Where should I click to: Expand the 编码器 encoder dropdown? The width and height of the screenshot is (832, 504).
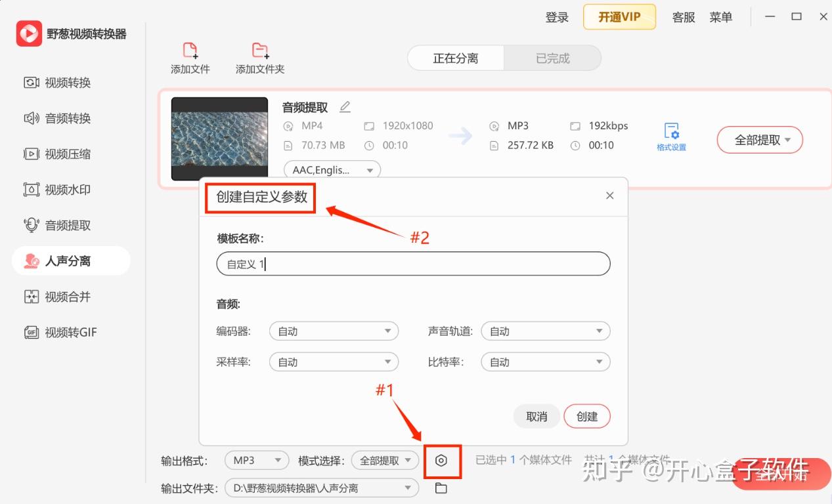(334, 331)
